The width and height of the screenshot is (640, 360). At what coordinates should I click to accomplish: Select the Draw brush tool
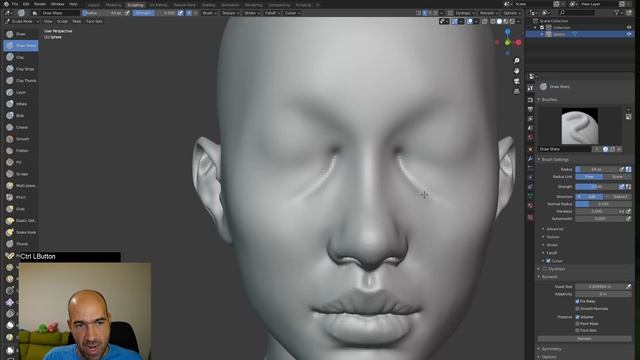coord(21,34)
